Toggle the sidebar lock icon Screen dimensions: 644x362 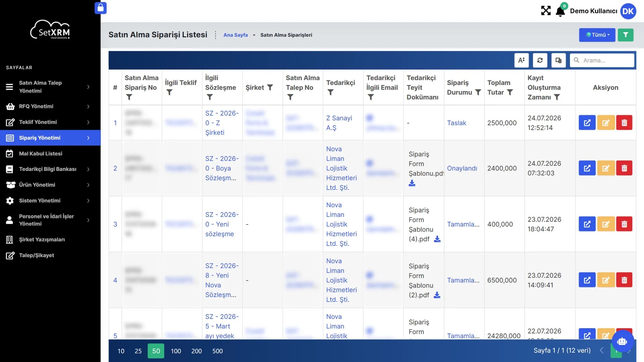pyautogui.click(x=101, y=8)
